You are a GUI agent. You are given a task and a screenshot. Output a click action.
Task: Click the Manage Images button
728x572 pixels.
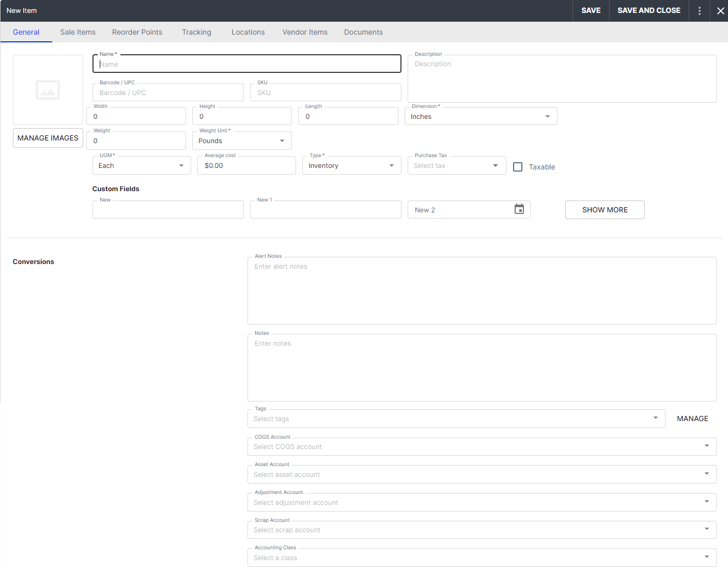pos(48,138)
